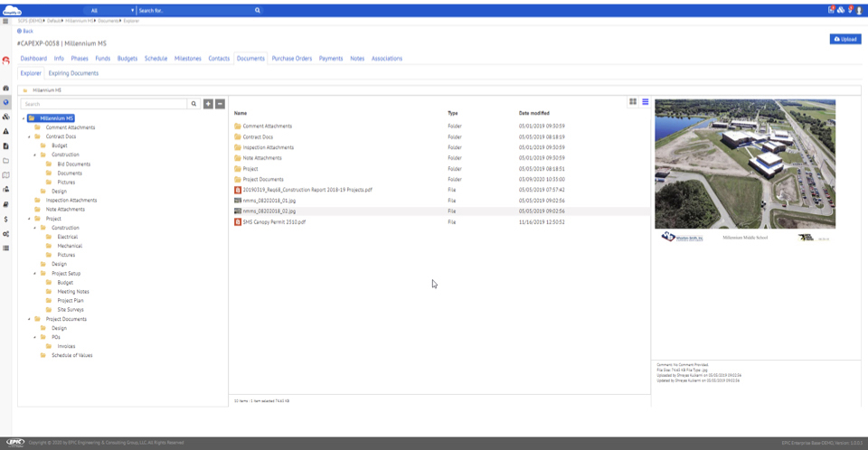Collapse the Contract Docs tree folder
The height and width of the screenshot is (450, 868).
pos(30,136)
